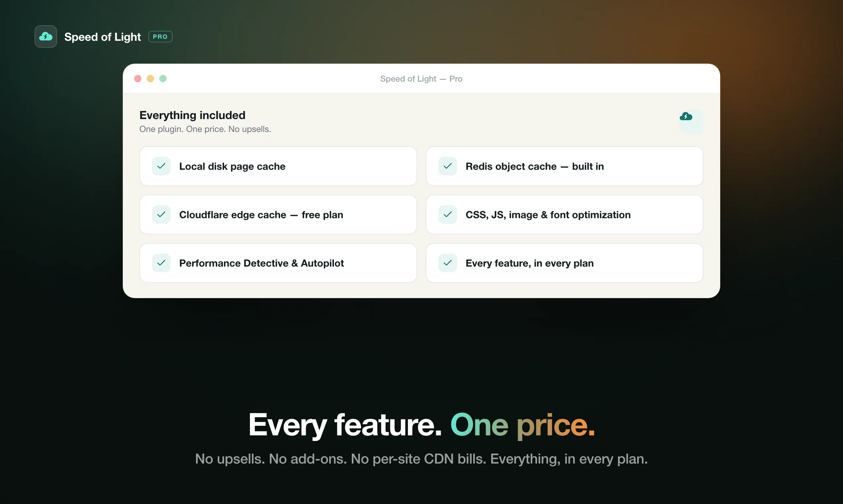
Task: Click the Every feature, in every plan checkmark
Action: click(x=448, y=263)
